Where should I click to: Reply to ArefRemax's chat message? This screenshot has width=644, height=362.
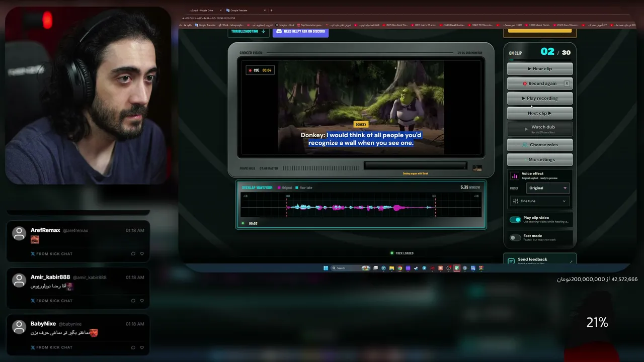(x=133, y=254)
